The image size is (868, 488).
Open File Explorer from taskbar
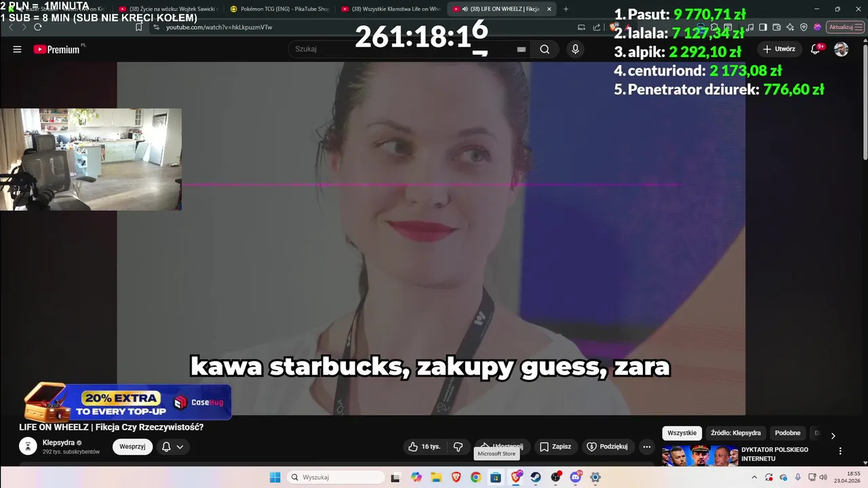click(x=436, y=477)
